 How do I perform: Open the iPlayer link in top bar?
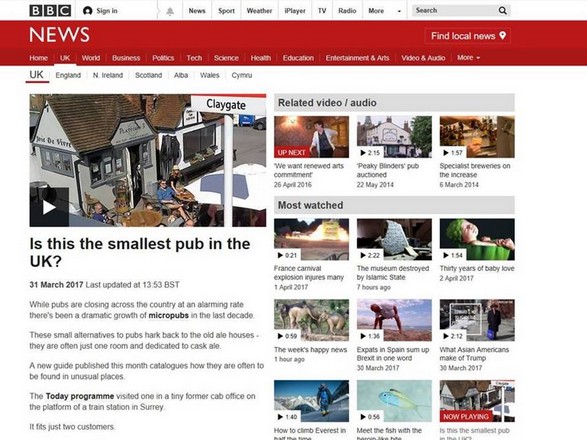[295, 11]
